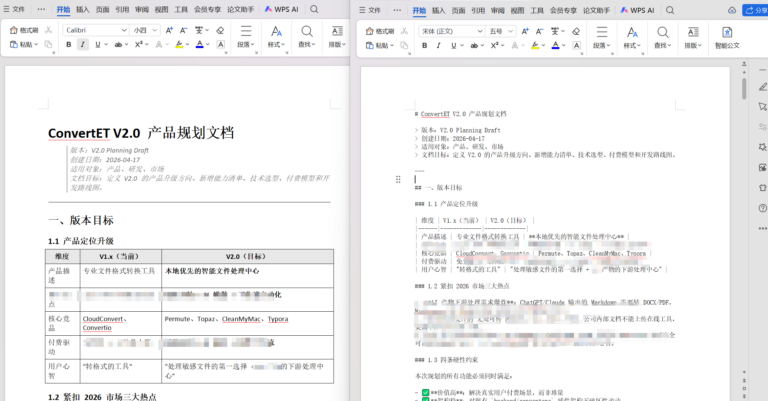Toggle strikethrough in right window
The height and width of the screenshot is (401, 768).
(474, 46)
